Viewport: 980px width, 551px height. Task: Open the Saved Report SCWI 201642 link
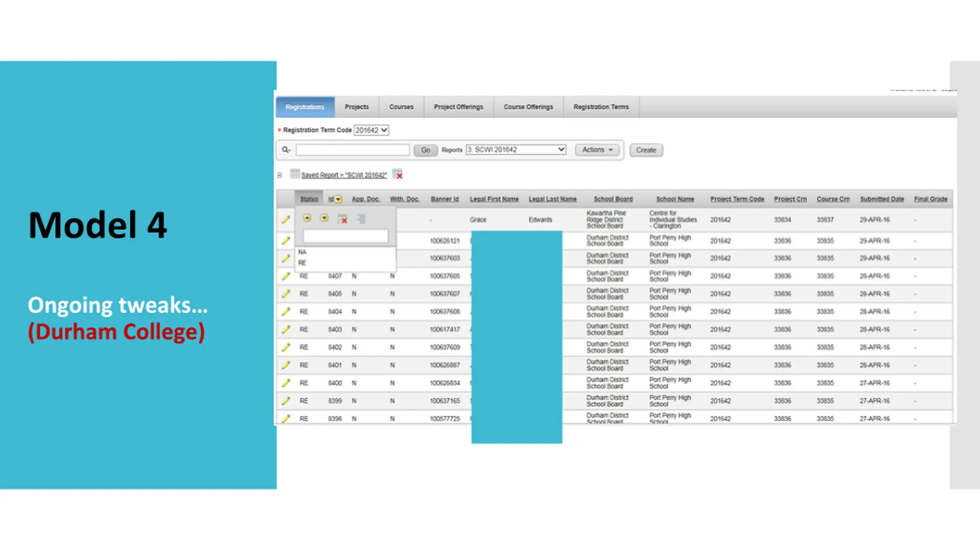pyautogui.click(x=344, y=175)
